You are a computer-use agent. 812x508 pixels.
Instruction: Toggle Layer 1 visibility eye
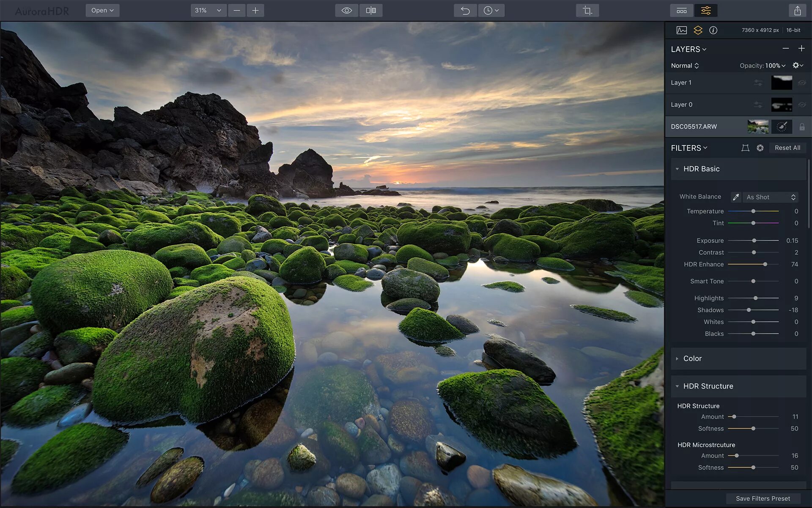pos(801,83)
